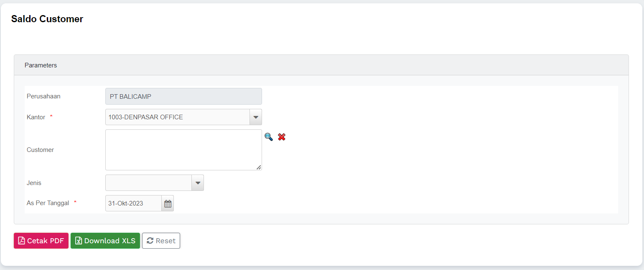Grab the Customer textarea resize handle
Image resolution: width=644 pixels, height=270 pixels.
[x=259, y=167]
